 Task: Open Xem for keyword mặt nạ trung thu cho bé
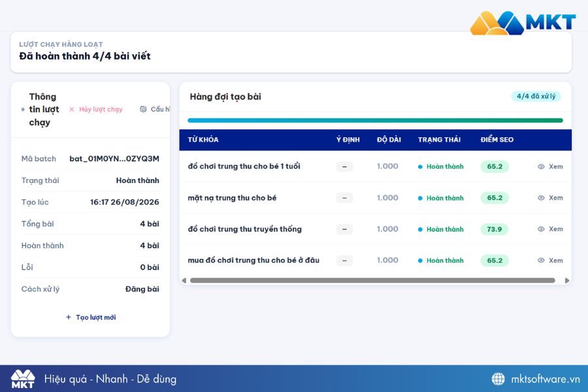click(550, 198)
